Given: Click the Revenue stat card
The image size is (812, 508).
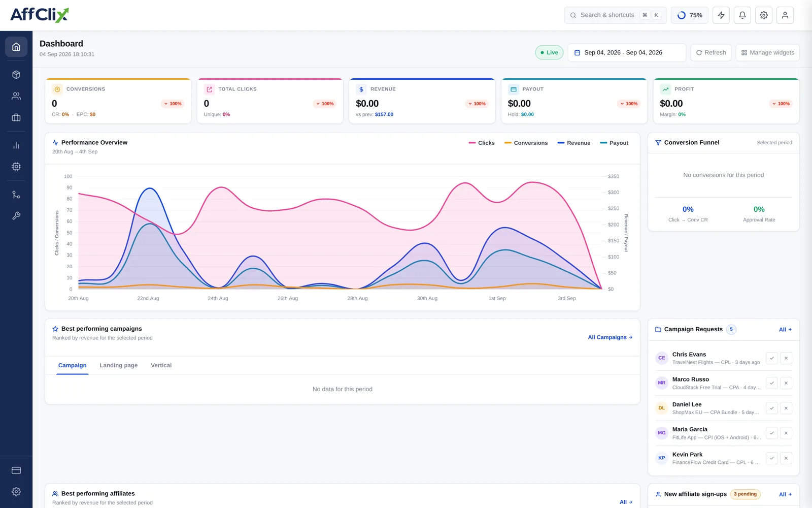Looking at the screenshot, I should point(422,101).
